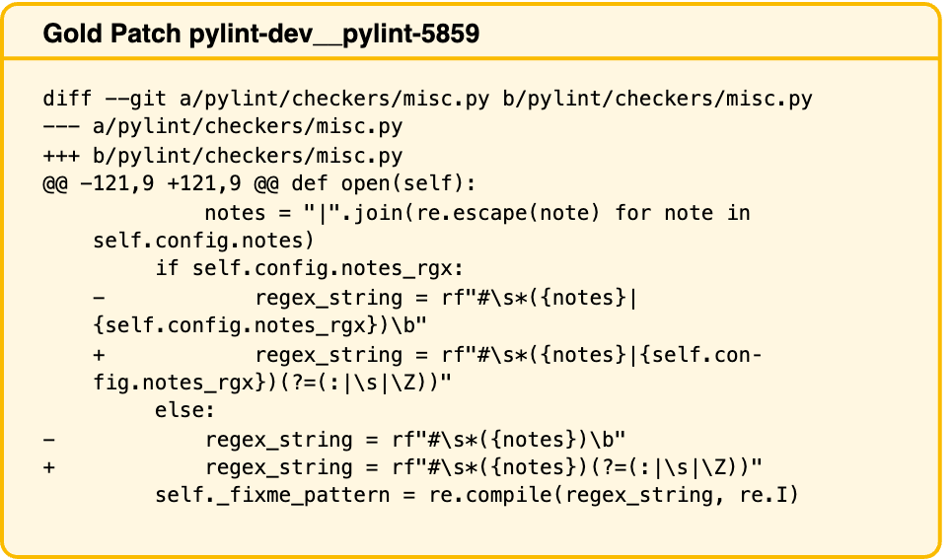The width and height of the screenshot is (951, 560).
Task: Select the title 'Gold Patch pylint-dev__pylint-5859'
Action: [x=260, y=34]
